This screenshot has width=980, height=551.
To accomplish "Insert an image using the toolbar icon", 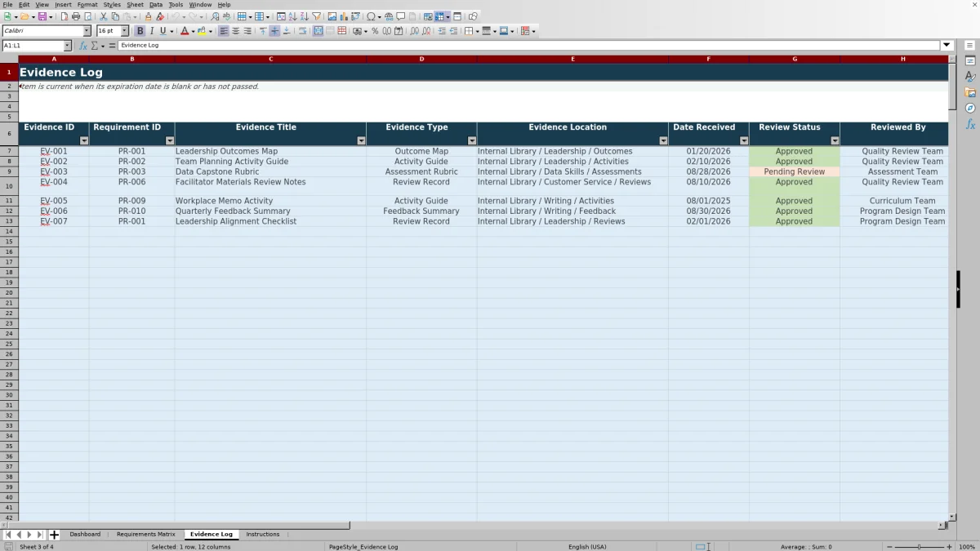I will click(332, 16).
